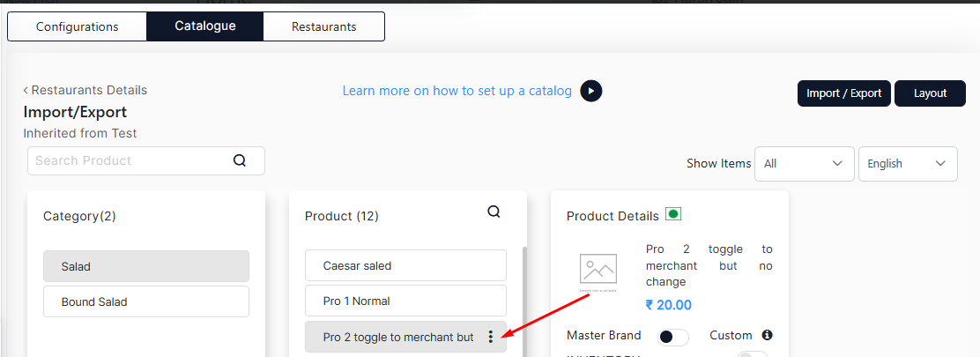Screen dimensions: 980x357
Task: Play the catalog setup tutorial video icon
Action: [590, 92]
